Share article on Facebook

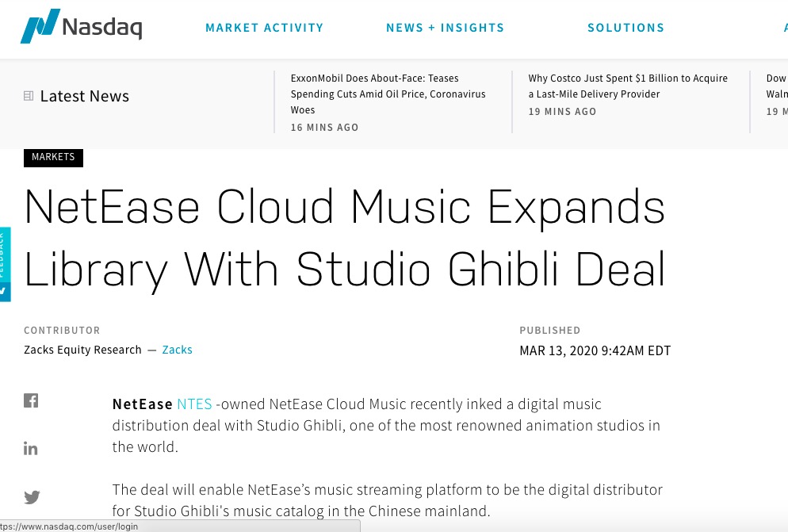pos(31,400)
